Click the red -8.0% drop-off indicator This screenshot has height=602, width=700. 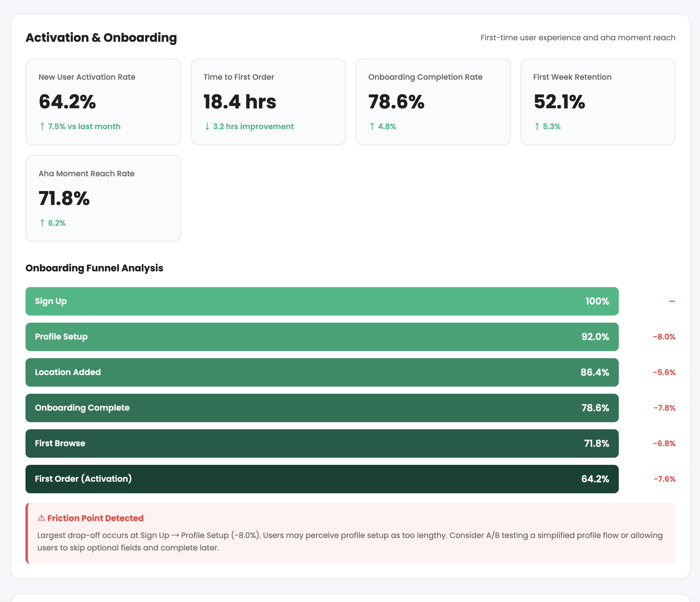click(664, 337)
